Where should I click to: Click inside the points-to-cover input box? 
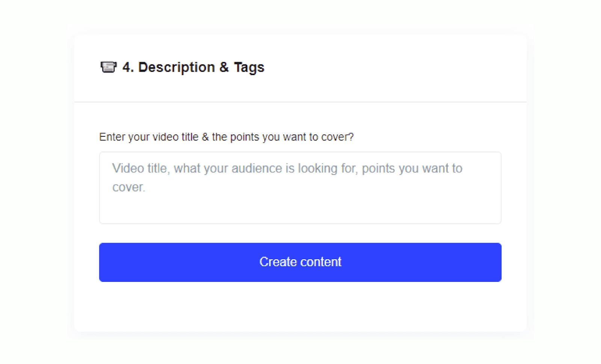[300, 195]
